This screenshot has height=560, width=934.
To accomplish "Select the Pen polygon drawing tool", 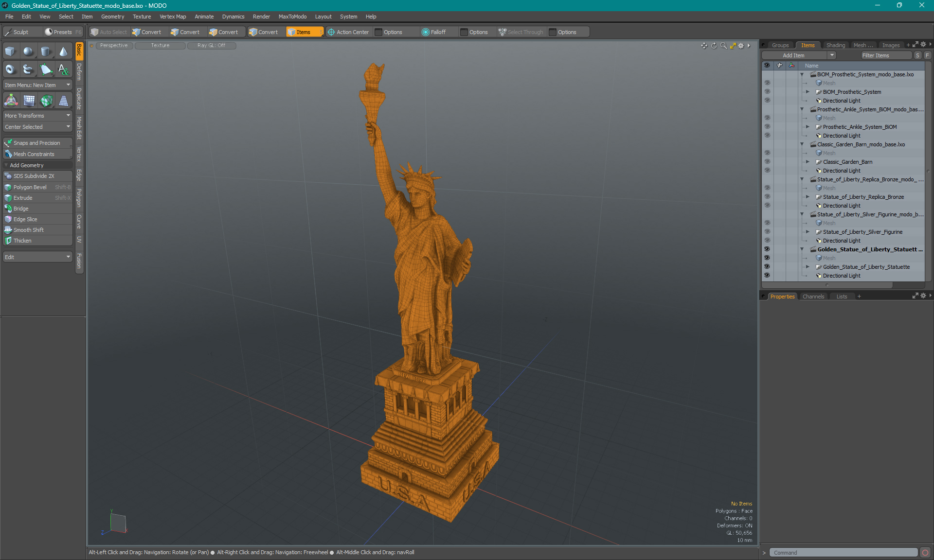I will pyautogui.click(x=46, y=70).
